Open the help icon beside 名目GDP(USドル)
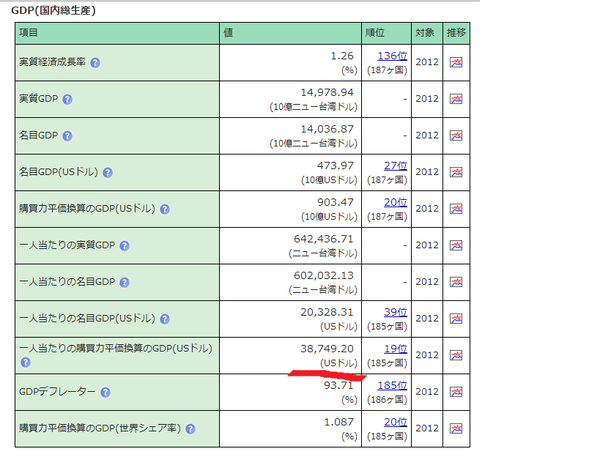This screenshot has height=457, width=600. pos(108,173)
